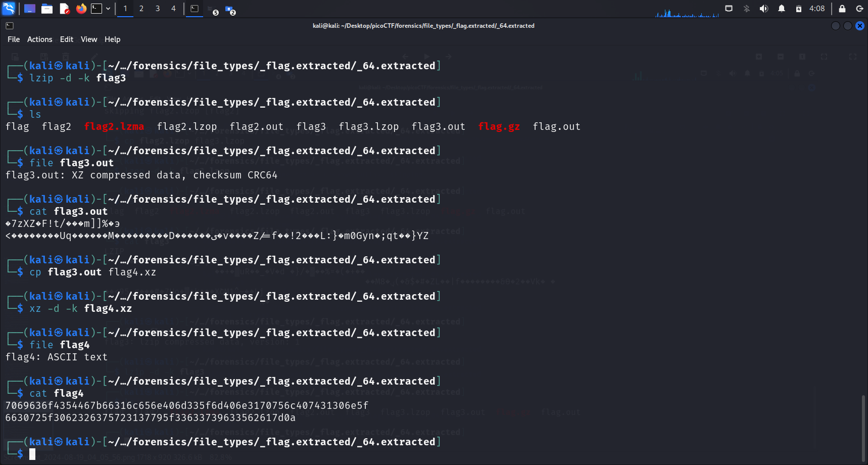Screen dimensions: 868x465
Task: Click the log out icon
Action: pyautogui.click(x=859, y=9)
